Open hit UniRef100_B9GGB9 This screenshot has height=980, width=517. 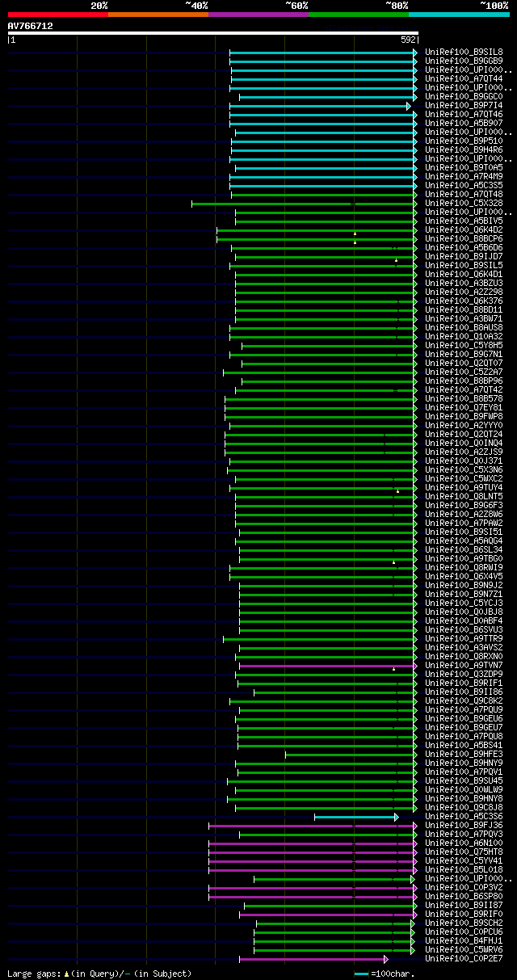tap(464, 61)
